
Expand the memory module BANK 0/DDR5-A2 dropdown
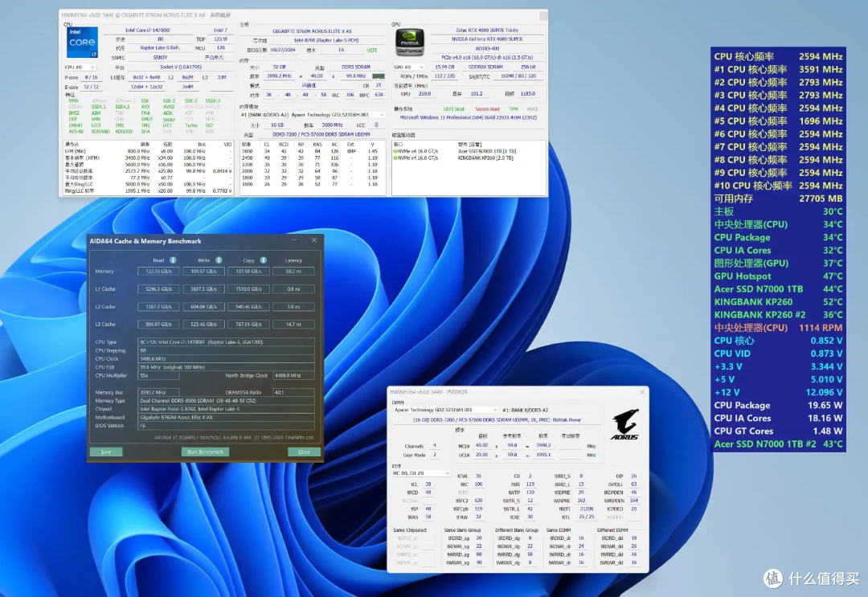(x=313, y=115)
